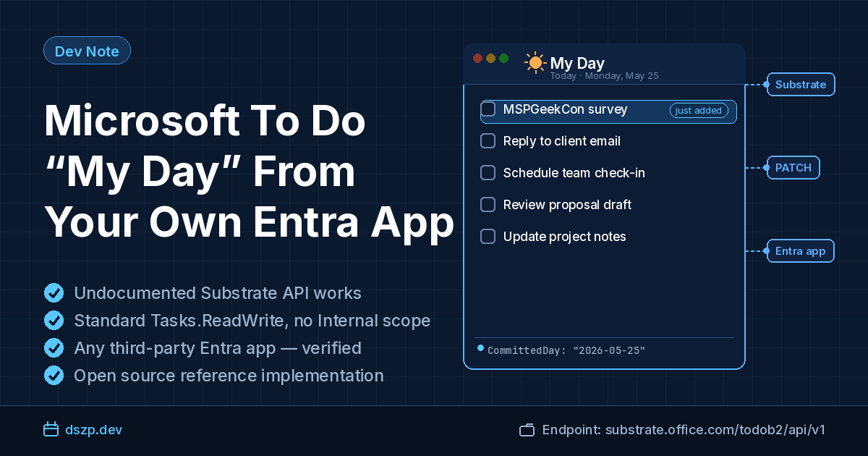868x456 pixels.
Task: Select the Review proposal draft task title
Action: (x=568, y=205)
